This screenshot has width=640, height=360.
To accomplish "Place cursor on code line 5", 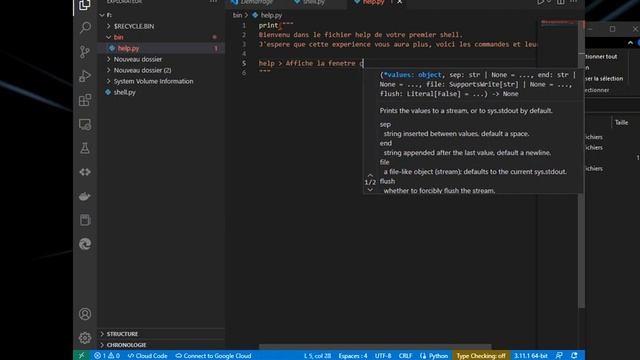I will click(310, 63).
